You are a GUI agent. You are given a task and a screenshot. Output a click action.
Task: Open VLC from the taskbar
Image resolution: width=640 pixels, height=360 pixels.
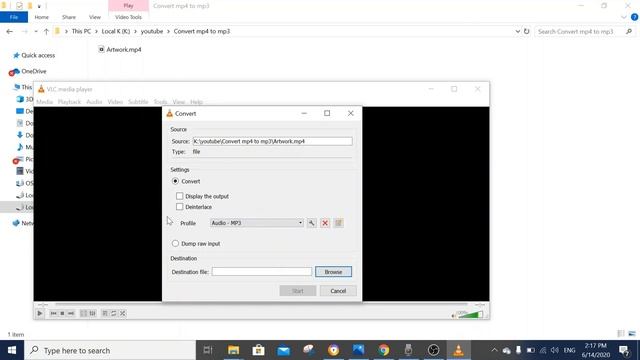click(458, 350)
